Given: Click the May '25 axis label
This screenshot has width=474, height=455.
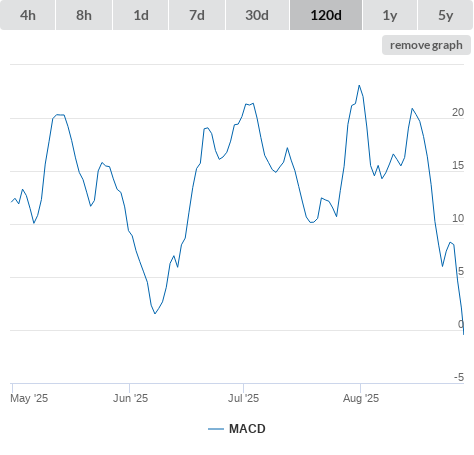Looking at the screenshot, I should [x=29, y=398].
